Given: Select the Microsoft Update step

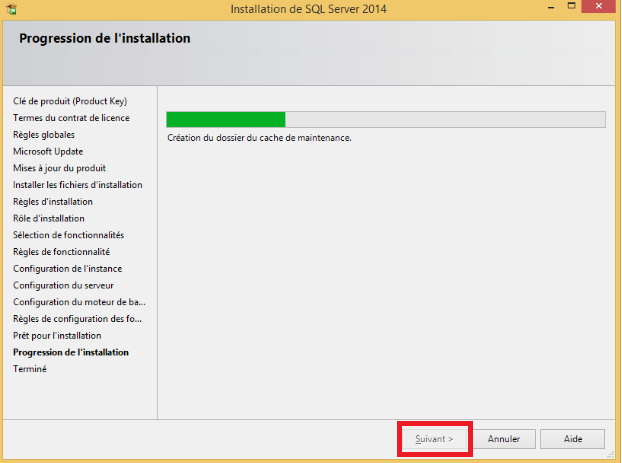Looking at the screenshot, I should click(48, 152).
